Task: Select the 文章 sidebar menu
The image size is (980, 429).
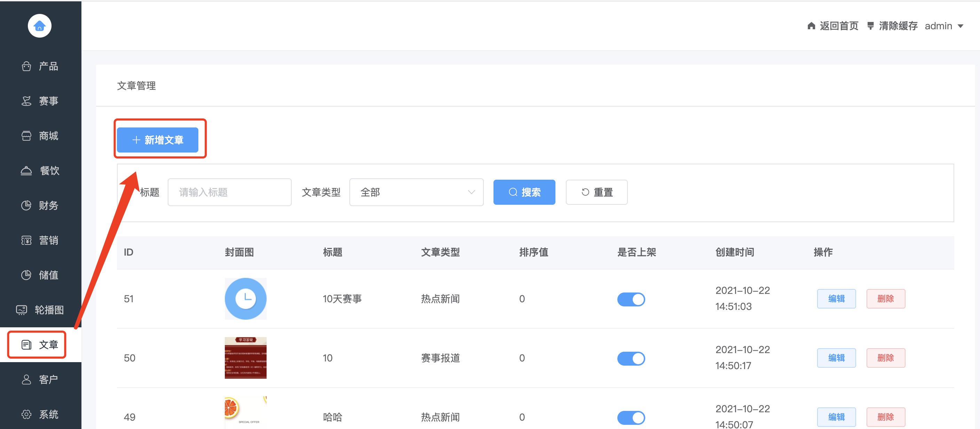Action: tap(40, 345)
